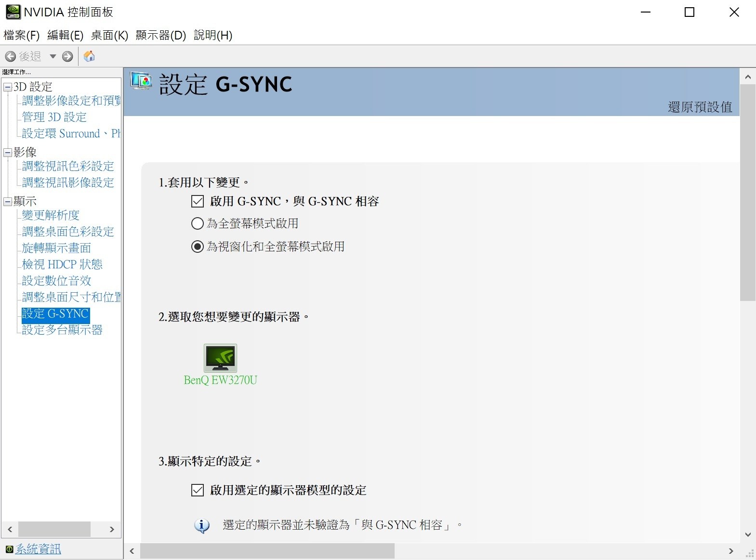Open the 系統資訊 link
756x560 pixels.
(38, 549)
